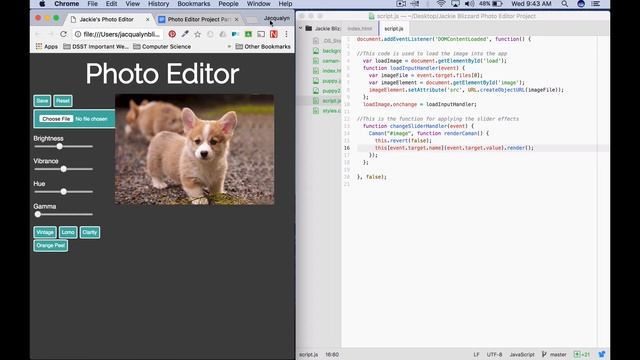Open the Apps shortcut in bookmarks bar
Screen dimensions: 640x360
click(x=47, y=47)
